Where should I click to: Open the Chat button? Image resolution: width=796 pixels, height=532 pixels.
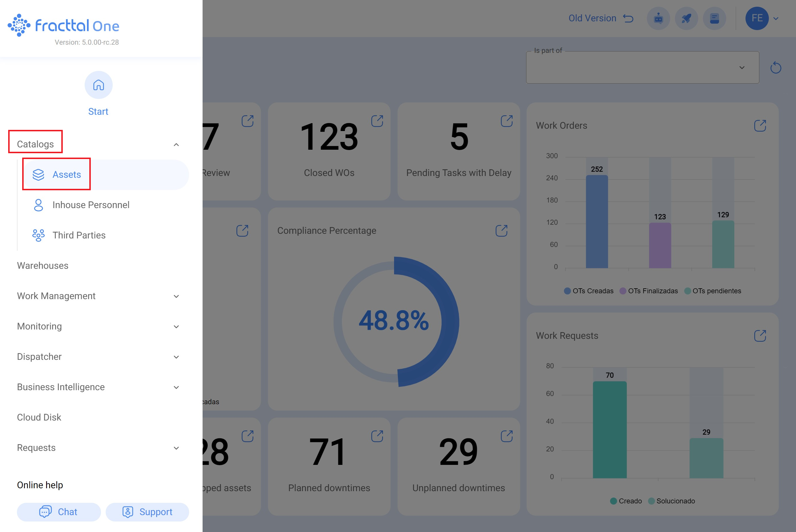click(x=59, y=512)
